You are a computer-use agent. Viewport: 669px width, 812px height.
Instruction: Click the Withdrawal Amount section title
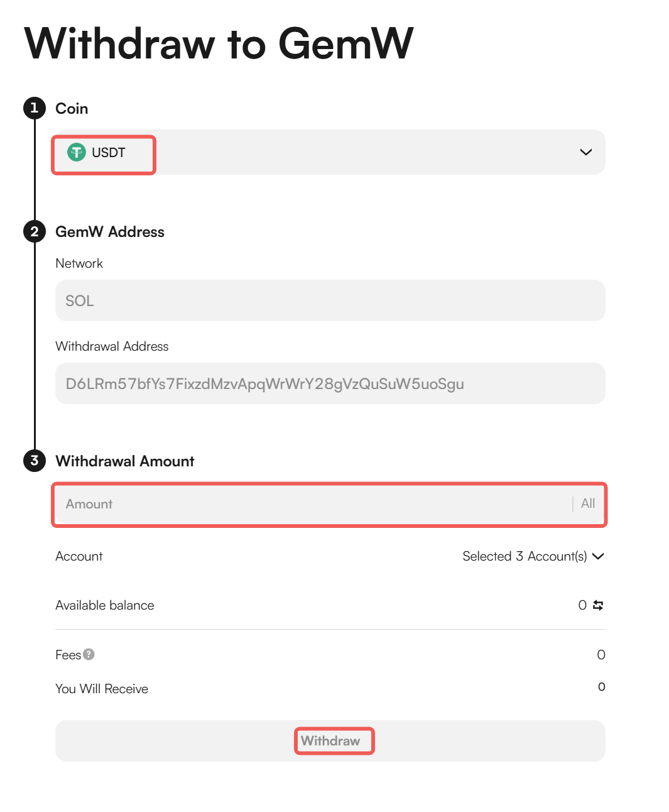coord(125,461)
